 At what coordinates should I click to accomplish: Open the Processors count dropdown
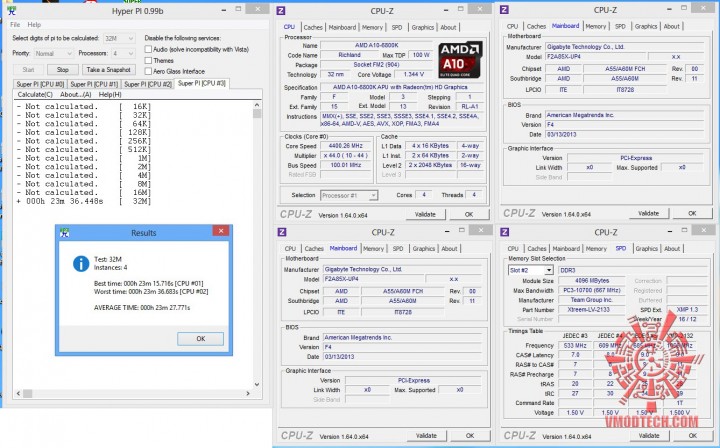click(x=124, y=53)
